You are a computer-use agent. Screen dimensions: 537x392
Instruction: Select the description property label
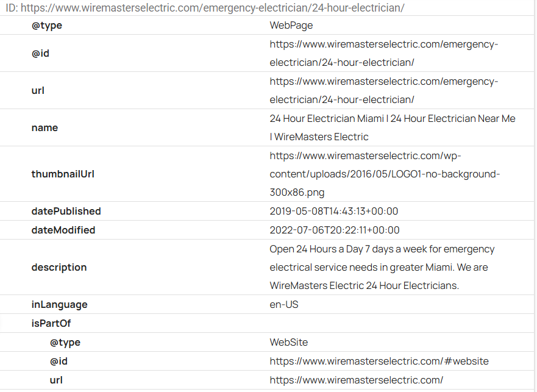(59, 267)
